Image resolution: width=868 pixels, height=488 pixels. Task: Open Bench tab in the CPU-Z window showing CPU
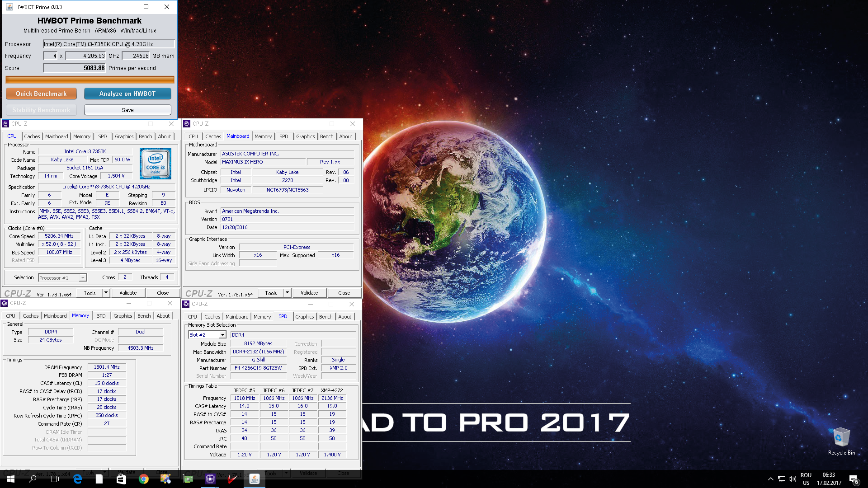(146, 136)
